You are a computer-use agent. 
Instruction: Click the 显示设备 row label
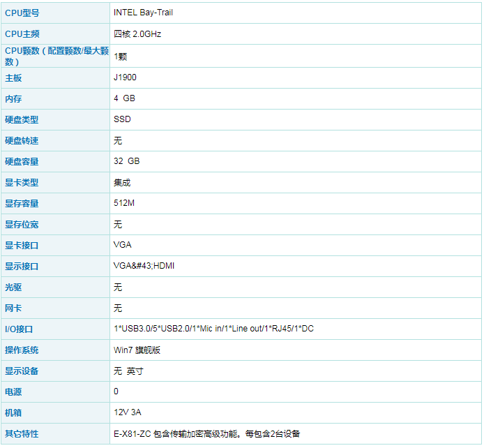22,371
